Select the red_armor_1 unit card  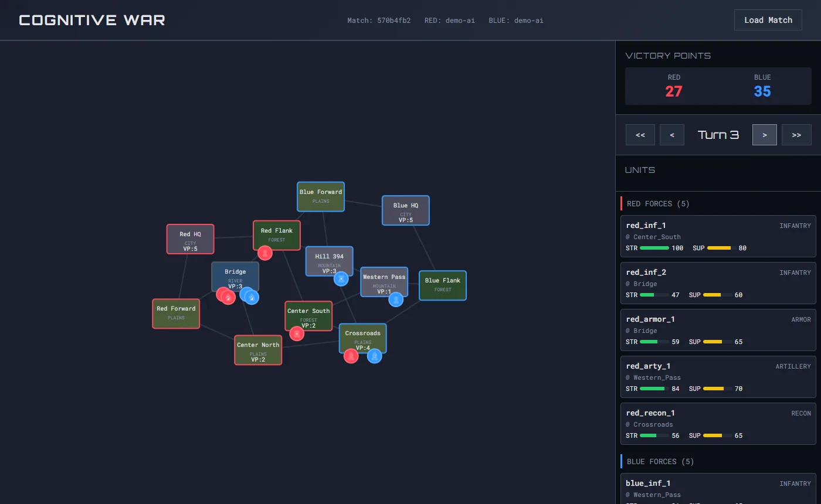[718, 330]
